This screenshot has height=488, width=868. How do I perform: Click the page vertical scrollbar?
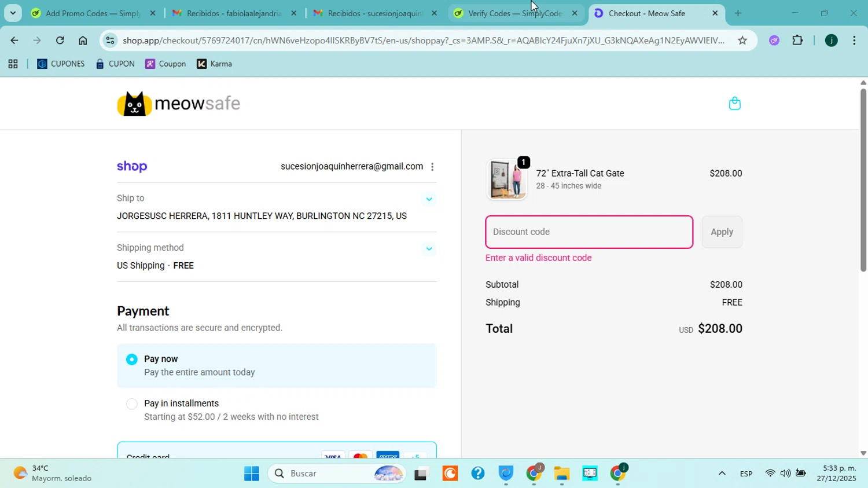pyautogui.click(x=863, y=180)
